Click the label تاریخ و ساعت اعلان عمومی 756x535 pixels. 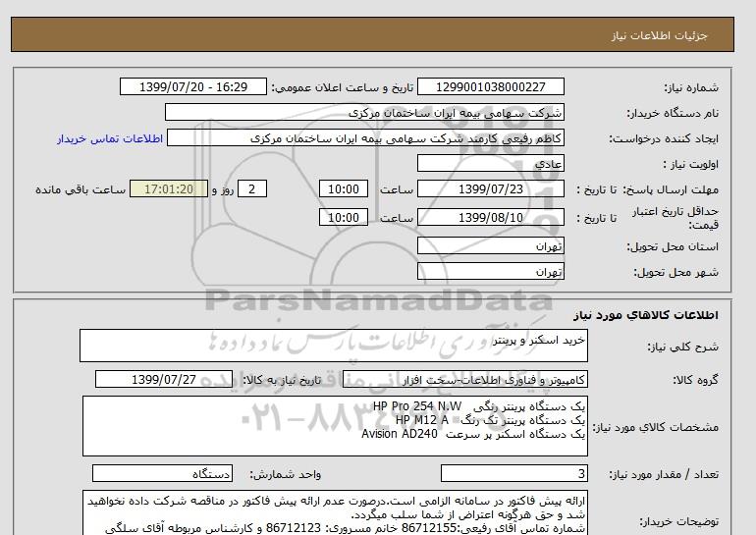tap(343, 87)
